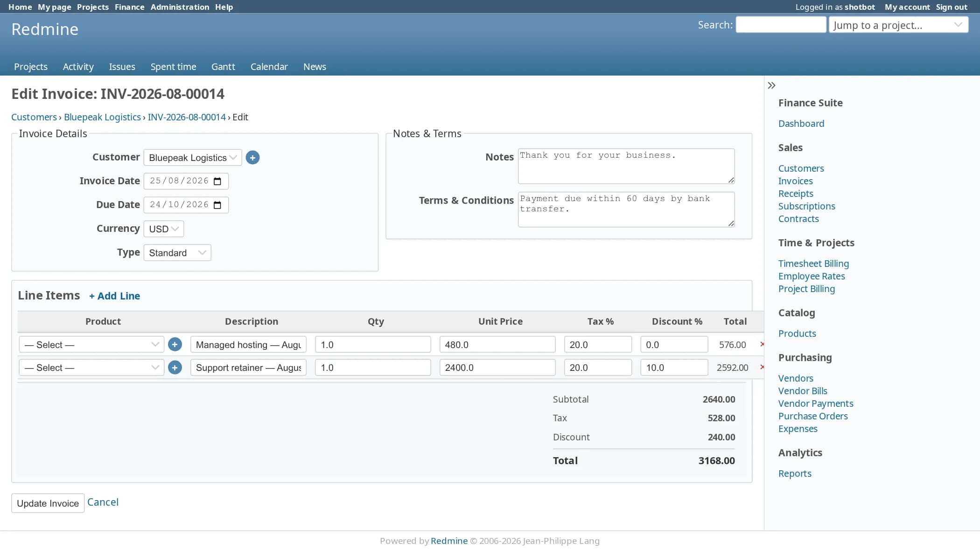Screen dimensions: 980x550
Task: Switch to the Gantt tab
Action: pos(223,67)
